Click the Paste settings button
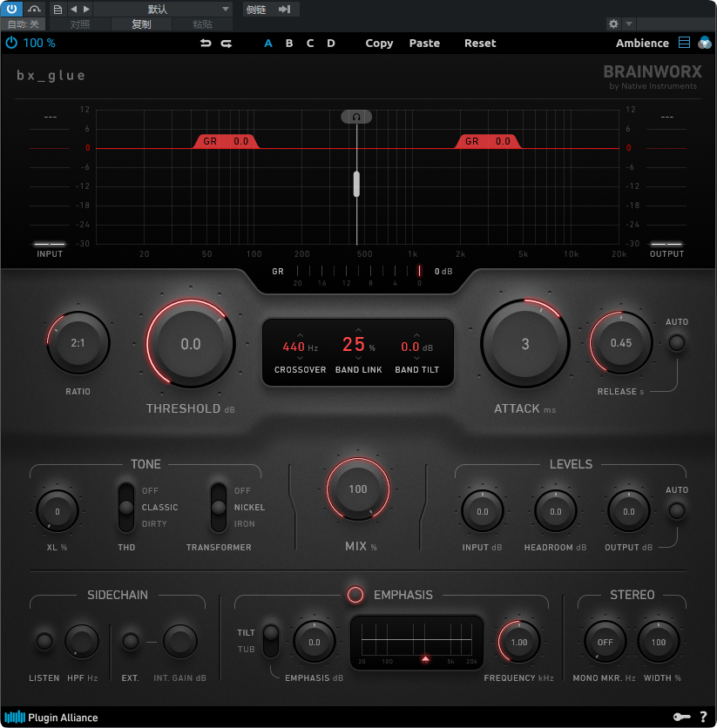 coord(424,44)
